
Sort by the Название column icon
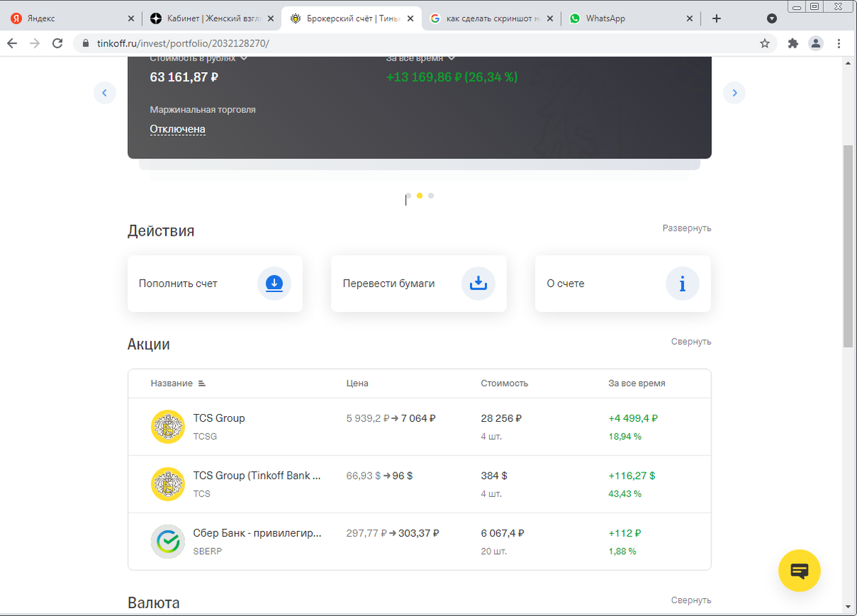(201, 383)
